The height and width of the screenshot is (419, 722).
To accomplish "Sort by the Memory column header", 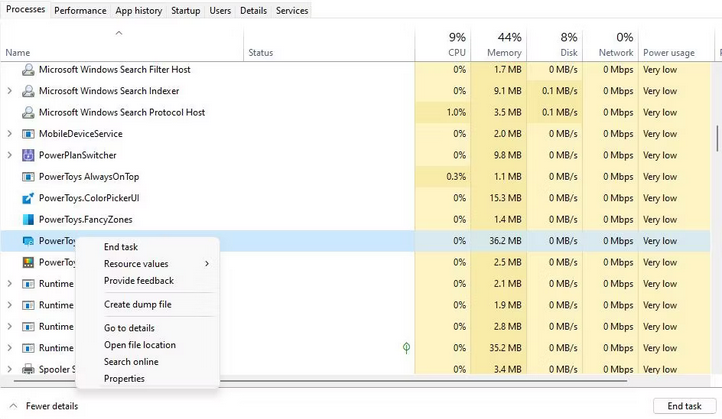I will click(x=499, y=45).
